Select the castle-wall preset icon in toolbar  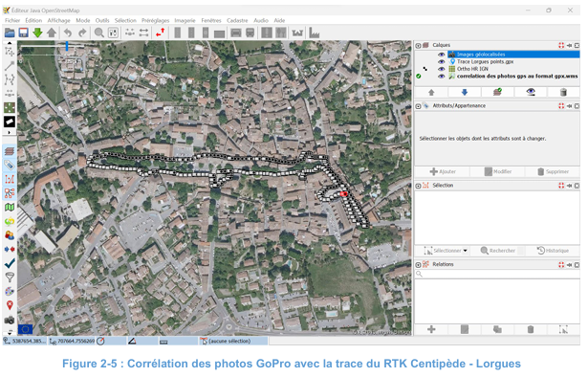point(297,33)
